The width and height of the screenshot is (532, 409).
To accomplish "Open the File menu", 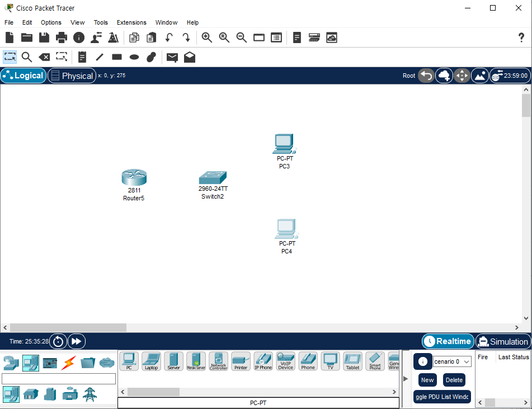I will [9, 22].
